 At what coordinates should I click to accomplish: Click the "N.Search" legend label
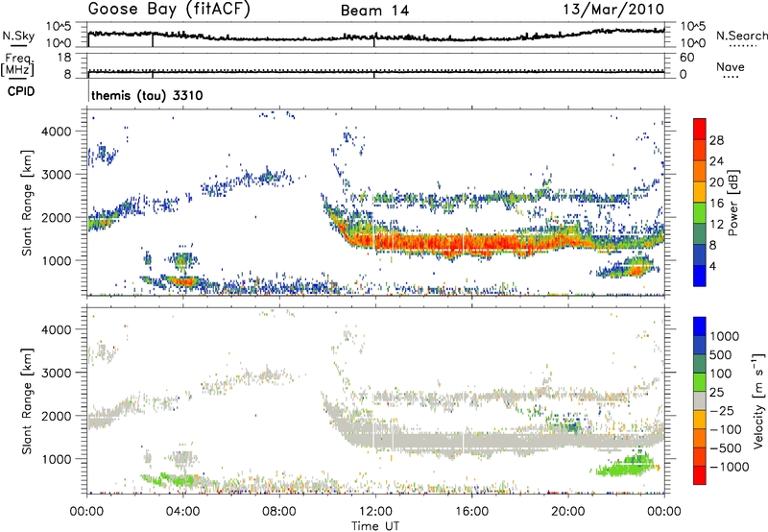click(x=741, y=36)
